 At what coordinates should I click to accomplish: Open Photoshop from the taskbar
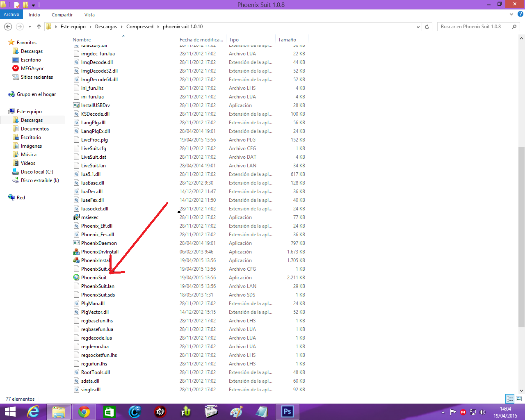click(x=288, y=411)
